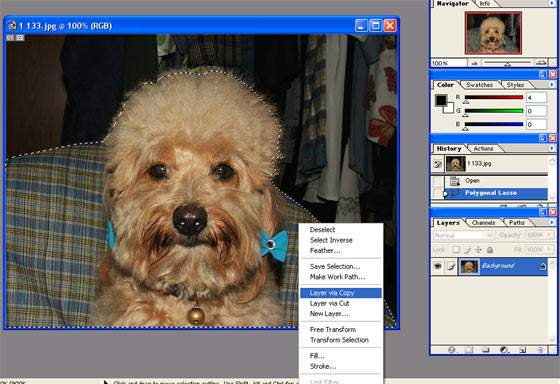Screen dimensions: 560x384
Task: Click the green G color slider
Action: point(494,111)
